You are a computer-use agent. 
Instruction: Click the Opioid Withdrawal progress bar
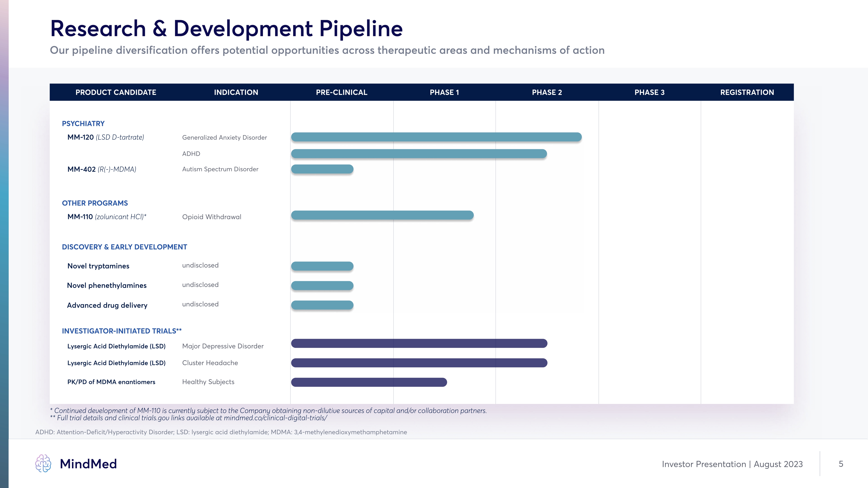click(x=382, y=215)
